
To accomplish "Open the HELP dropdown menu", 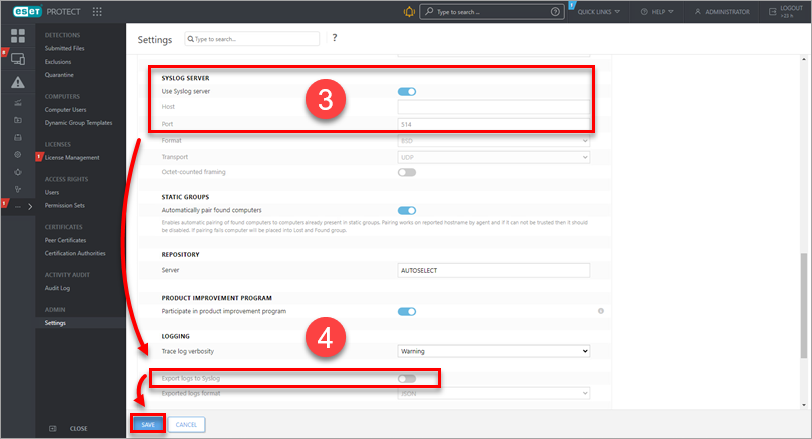I will click(657, 11).
